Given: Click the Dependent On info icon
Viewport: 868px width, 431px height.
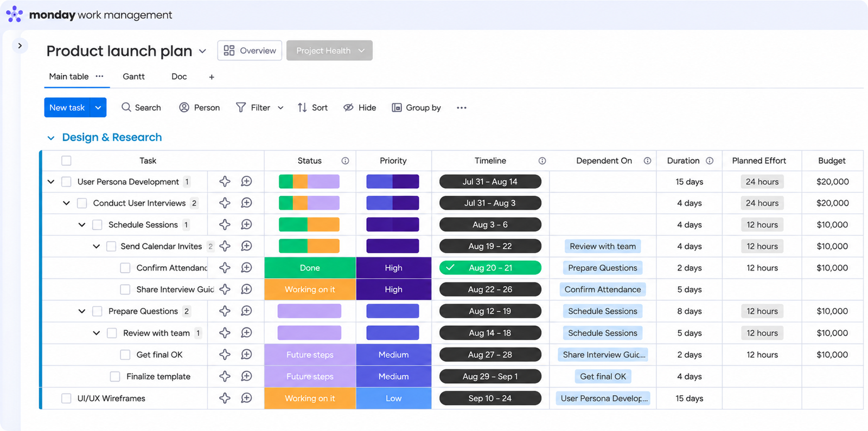Looking at the screenshot, I should point(647,160).
